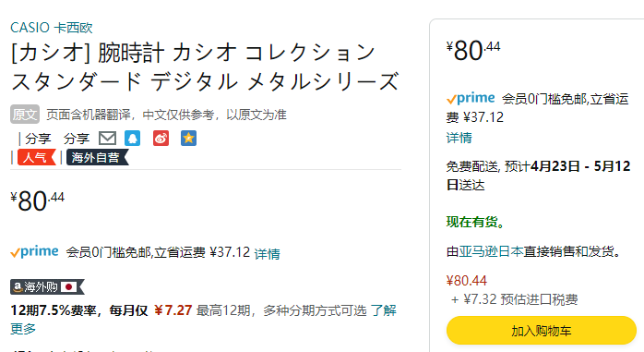Share to QQ with the penguin icon
Viewport: 644px width, 352px height.
pyautogui.click(x=132, y=139)
